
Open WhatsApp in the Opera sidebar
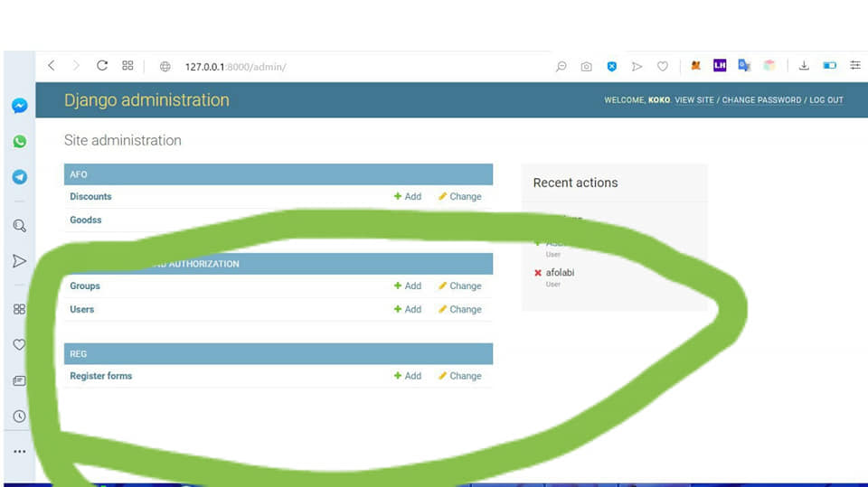pos(19,141)
